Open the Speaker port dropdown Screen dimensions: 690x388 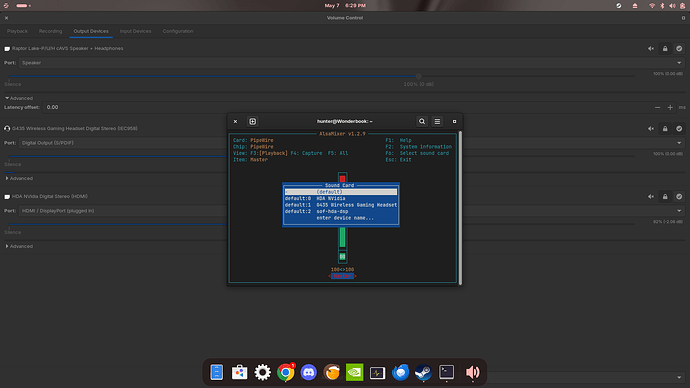pos(352,63)
